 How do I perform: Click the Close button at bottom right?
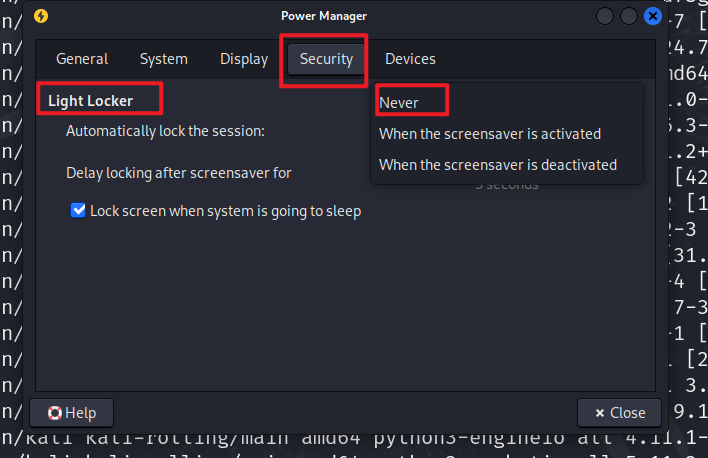[x=620, y=413]
